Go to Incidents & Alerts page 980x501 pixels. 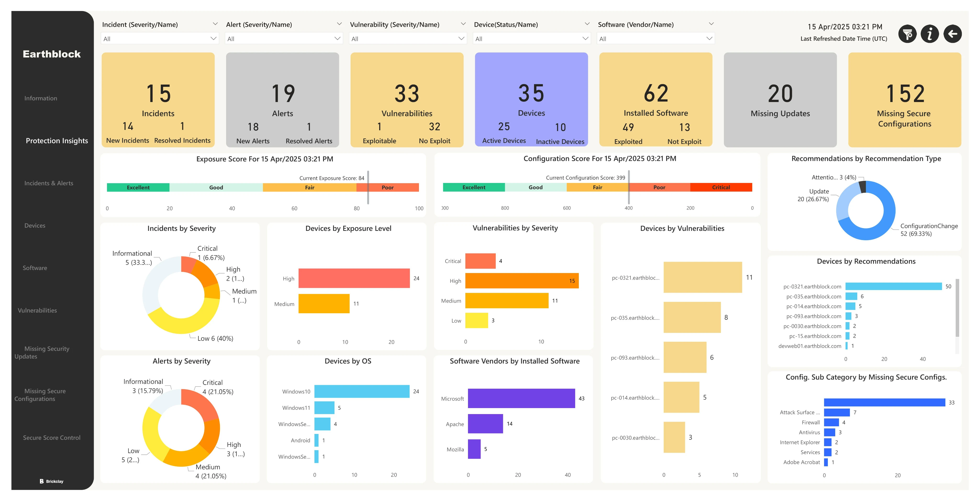49,183
